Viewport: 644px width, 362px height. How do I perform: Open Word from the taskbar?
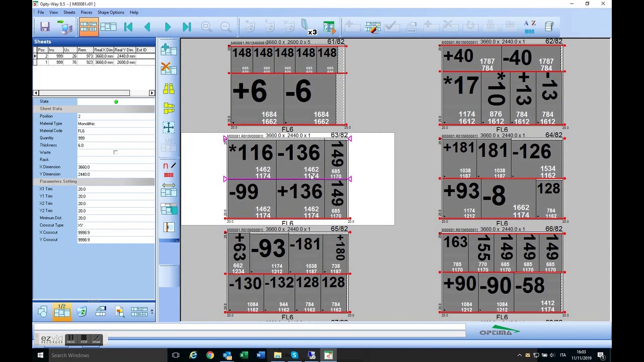[261, 355]
